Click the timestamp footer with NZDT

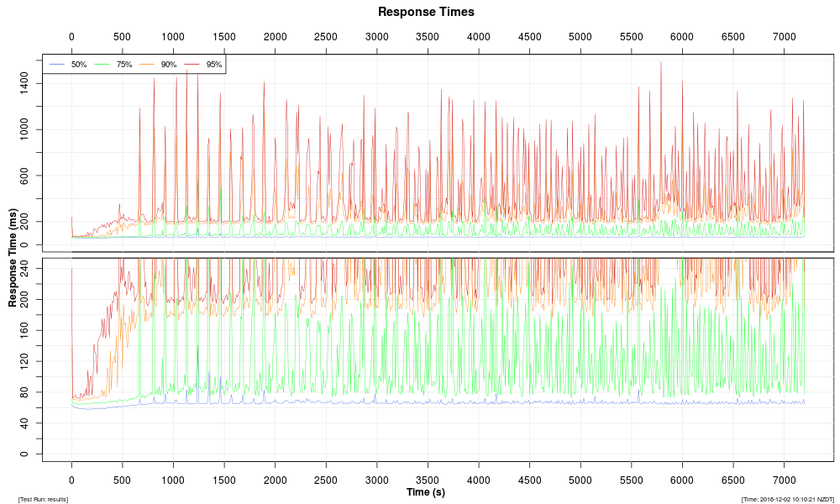pos(787,499)
